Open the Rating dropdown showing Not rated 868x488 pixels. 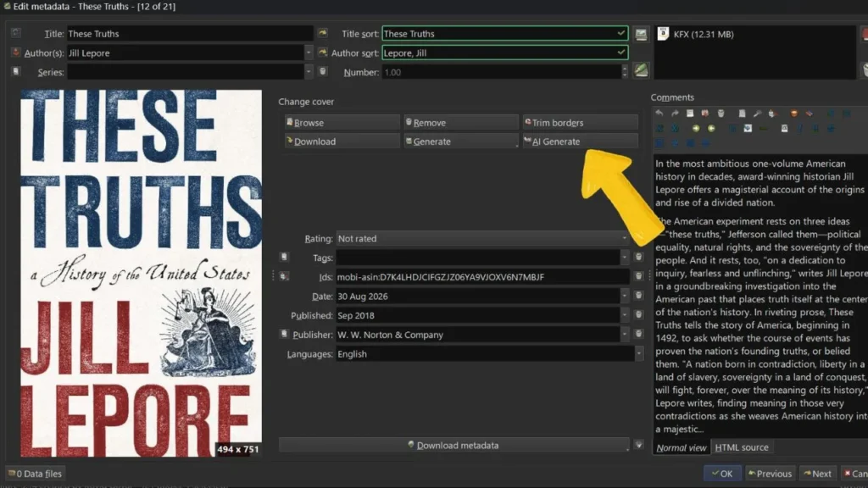pos(624,238)
